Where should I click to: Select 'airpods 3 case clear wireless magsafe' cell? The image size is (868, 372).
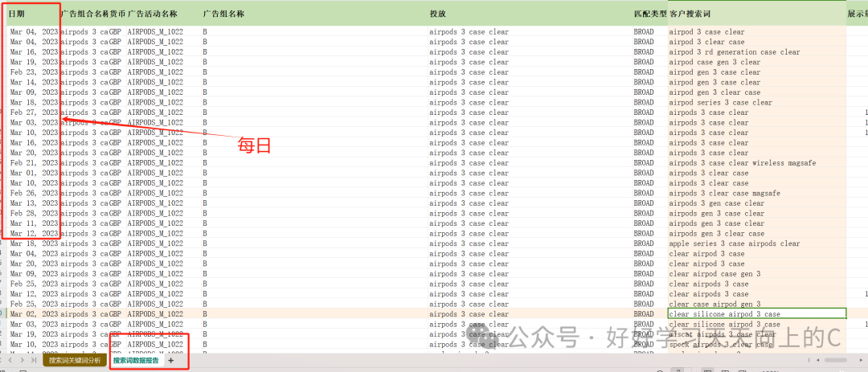coord(757,163)
